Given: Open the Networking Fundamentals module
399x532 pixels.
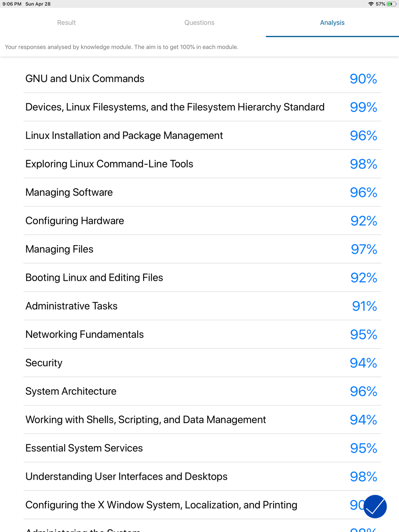Looking at the screenshot, I should click(x=202, y=334).
